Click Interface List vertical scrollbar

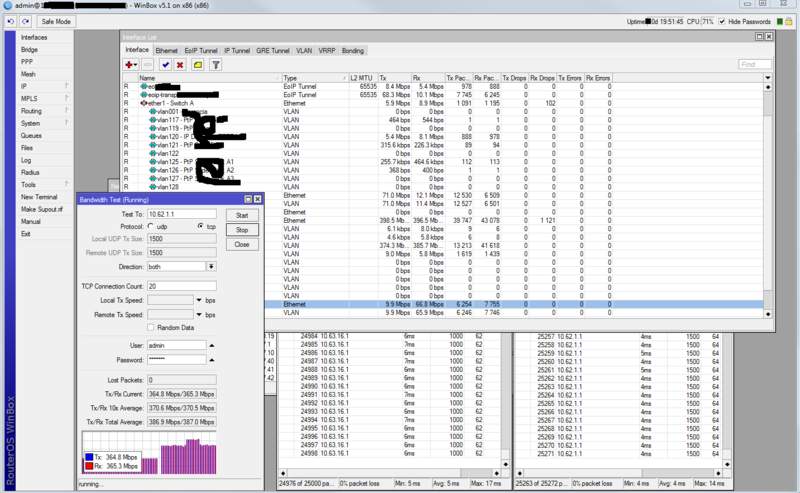pyautogui.click(x=768, y=200)
